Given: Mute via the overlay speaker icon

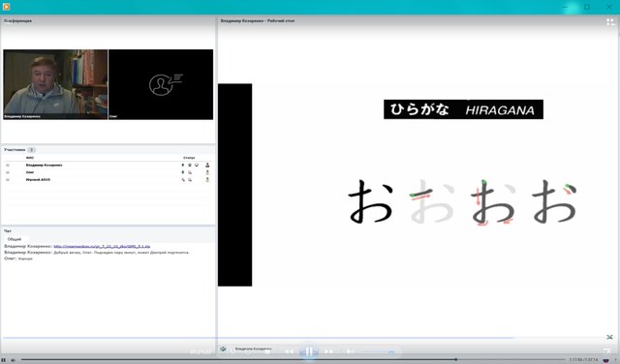Looking at the screenshot, I should [x=350, y=351].
